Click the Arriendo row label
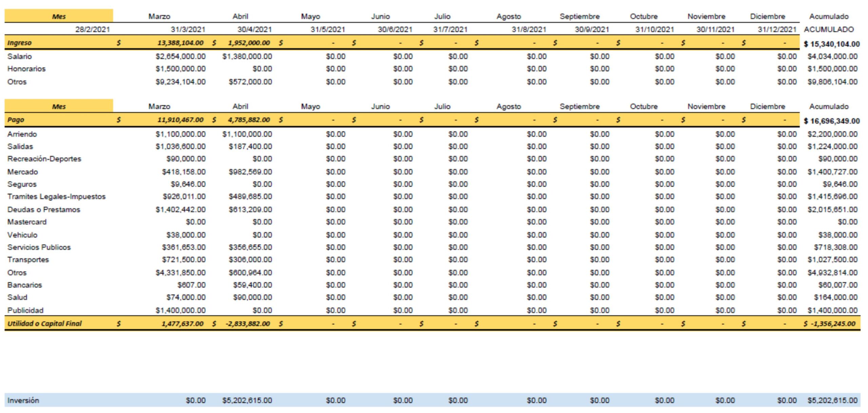 [22, 134]
